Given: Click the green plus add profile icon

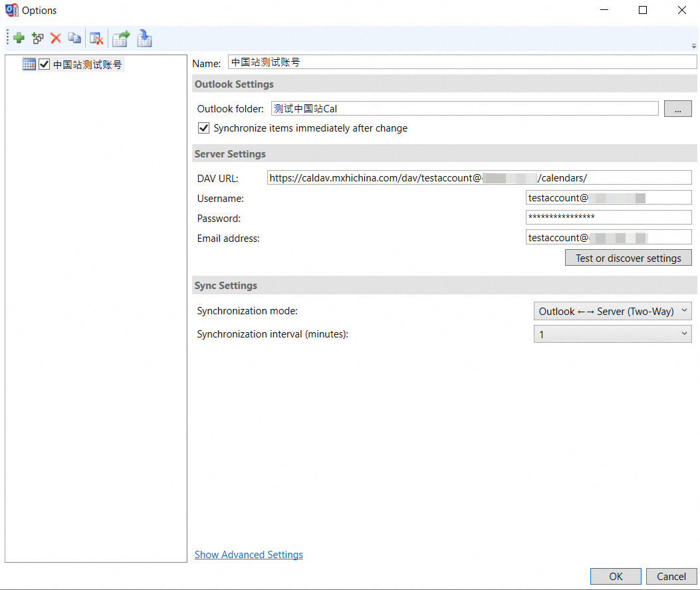Looking at the screenshot, I should (19, 39).
